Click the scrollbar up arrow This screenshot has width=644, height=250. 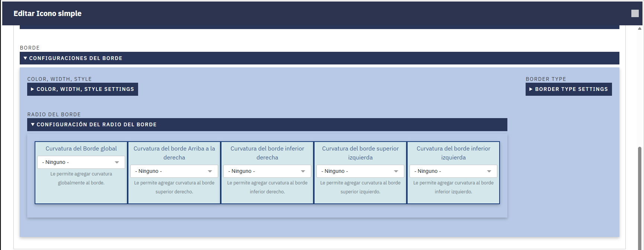640,28
